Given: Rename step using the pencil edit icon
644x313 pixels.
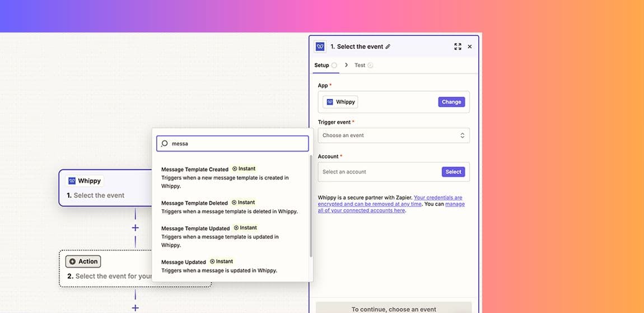Looking at the screenshot, I should (x=388, y=47).
